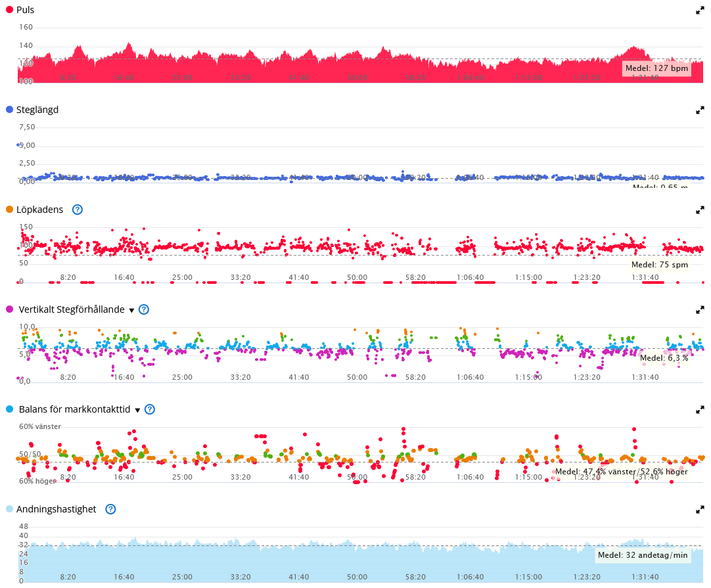The image size is (711, 588).
Task: Click the 'Medel: 47,4% vänster/52,6% höger' label
Action: pos(621,472)
